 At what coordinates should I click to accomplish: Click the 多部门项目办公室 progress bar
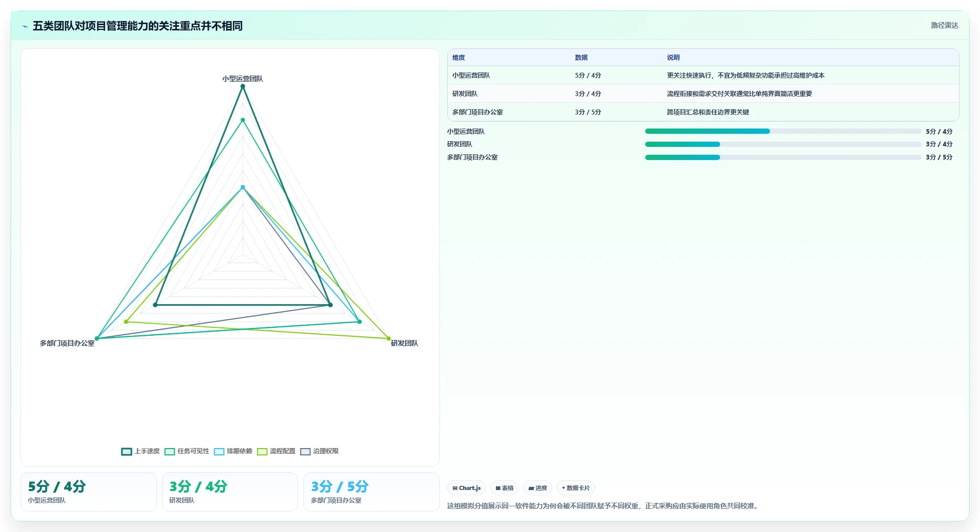(x=783, y=157)
